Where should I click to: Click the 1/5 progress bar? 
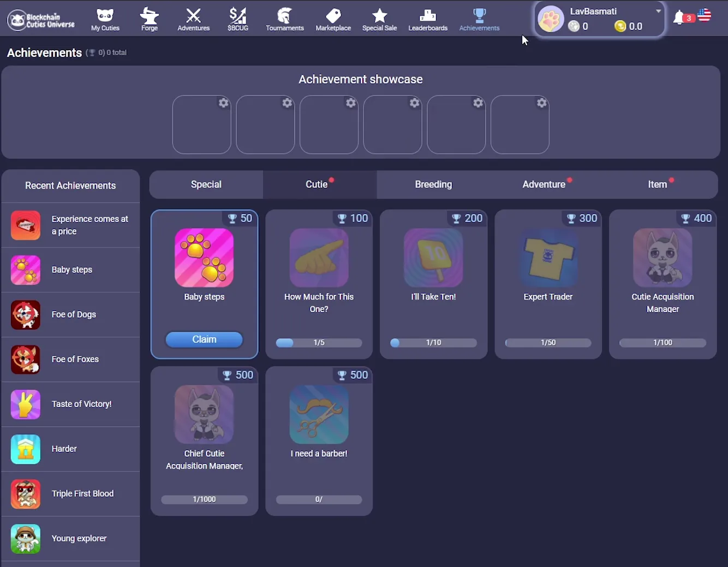[x=319, y=343]
